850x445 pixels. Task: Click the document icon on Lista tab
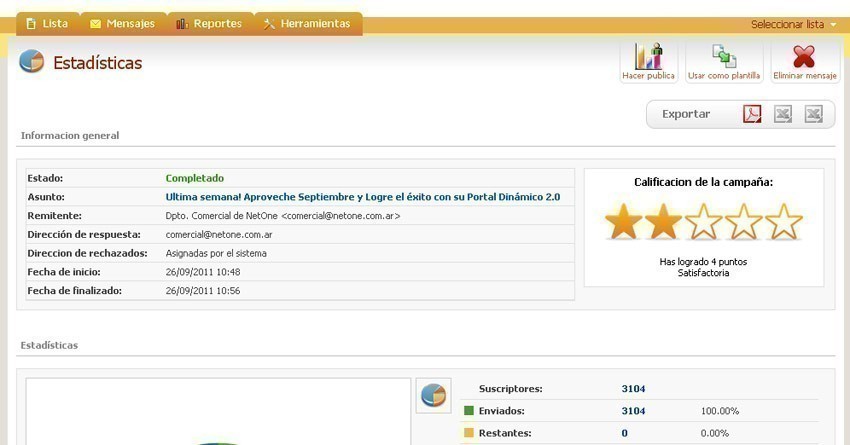pos(31,24)
